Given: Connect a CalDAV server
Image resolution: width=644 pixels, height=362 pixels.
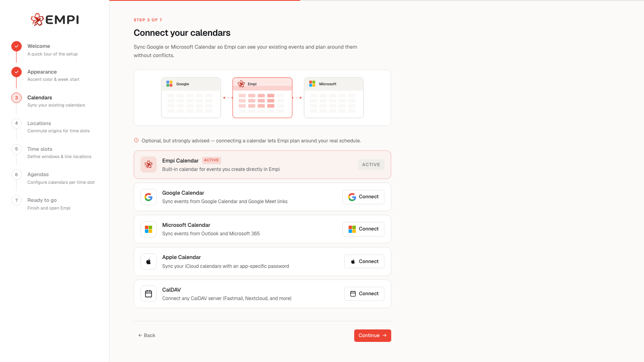Looking at the screenshot, I should (364, 294).
